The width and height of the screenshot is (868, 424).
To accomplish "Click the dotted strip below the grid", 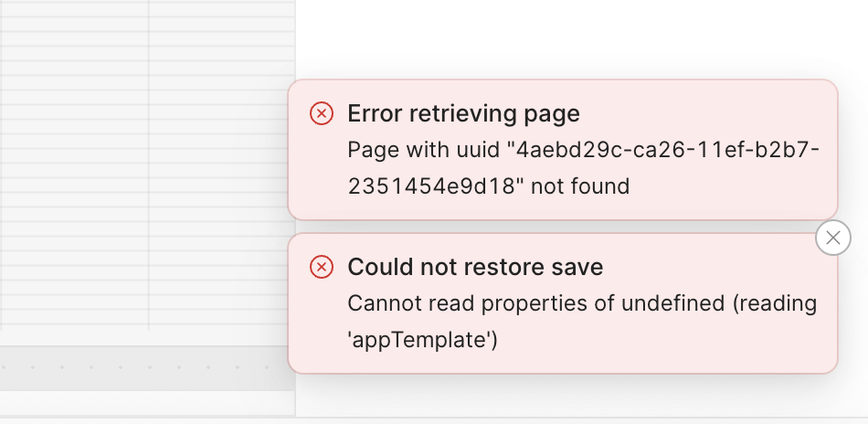I will point(147,367).
